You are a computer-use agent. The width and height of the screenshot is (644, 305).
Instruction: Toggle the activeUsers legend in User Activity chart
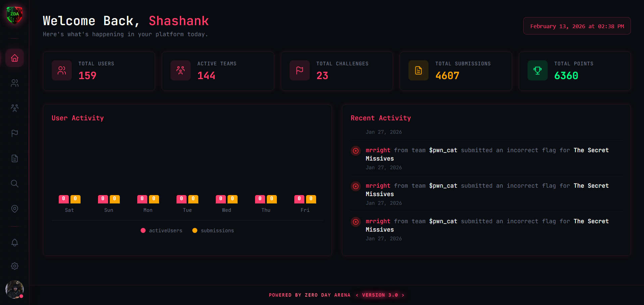[x=143, y=230]
